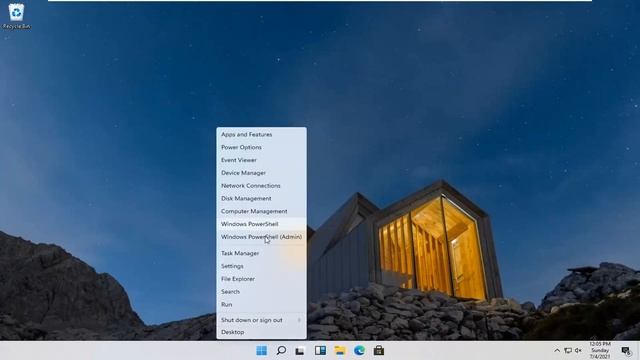Click the muted volume tray icon
Viewport: 640px width, 360px height.
click(578, 350)
